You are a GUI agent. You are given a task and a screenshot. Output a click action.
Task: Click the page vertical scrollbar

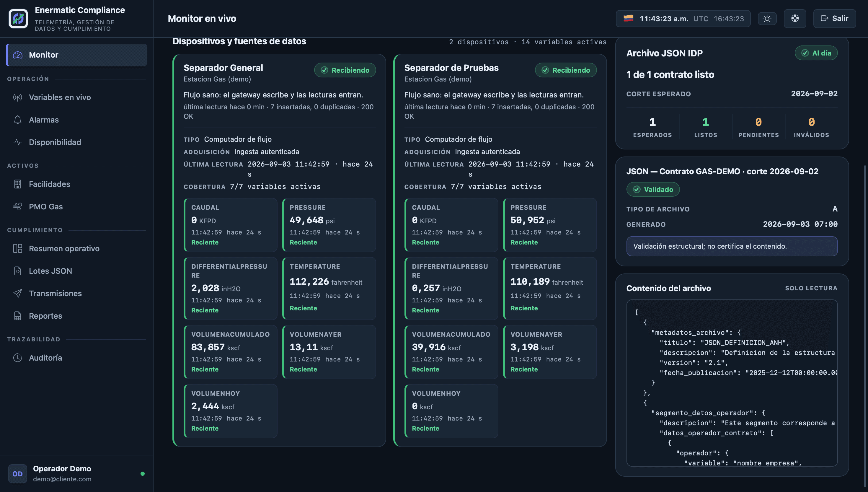pyautogui.click(x=866, y=326)
